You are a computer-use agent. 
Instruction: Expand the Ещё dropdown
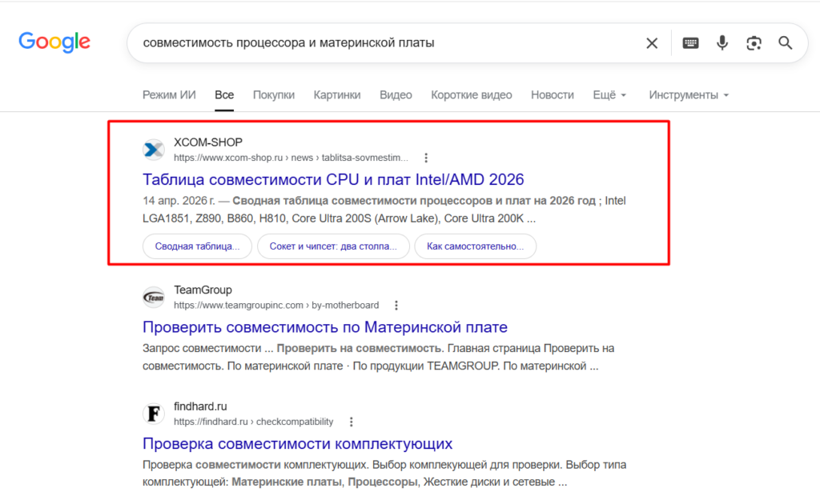click(x=609, y=95)
